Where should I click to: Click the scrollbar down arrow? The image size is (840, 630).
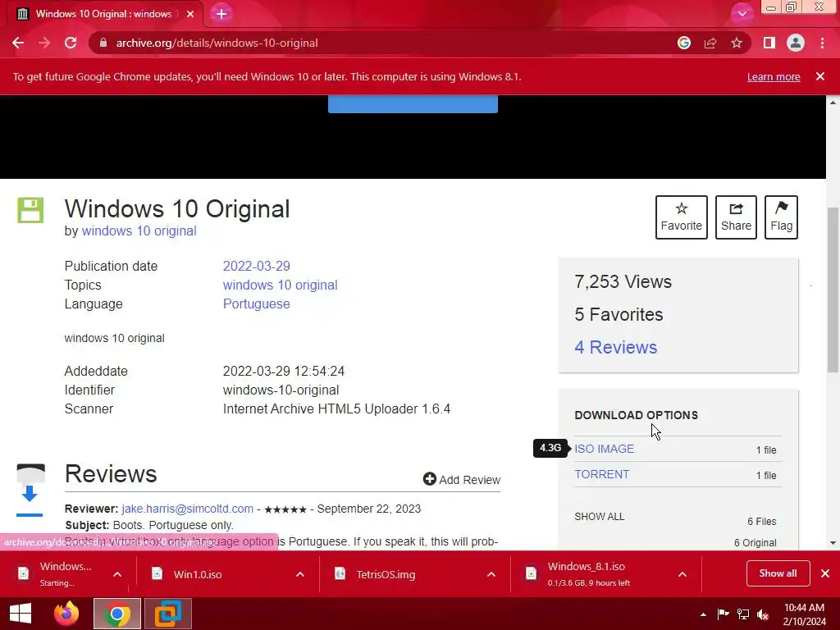pos(833,543)
